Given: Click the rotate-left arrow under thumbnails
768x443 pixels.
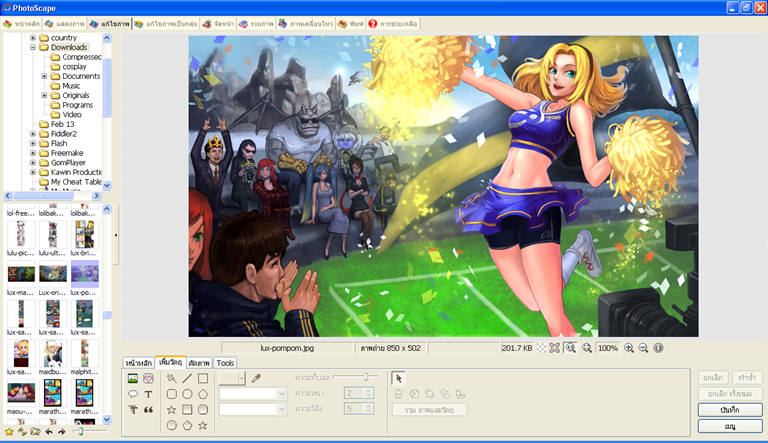Looking at the screenshot, I should pos(48,432).
